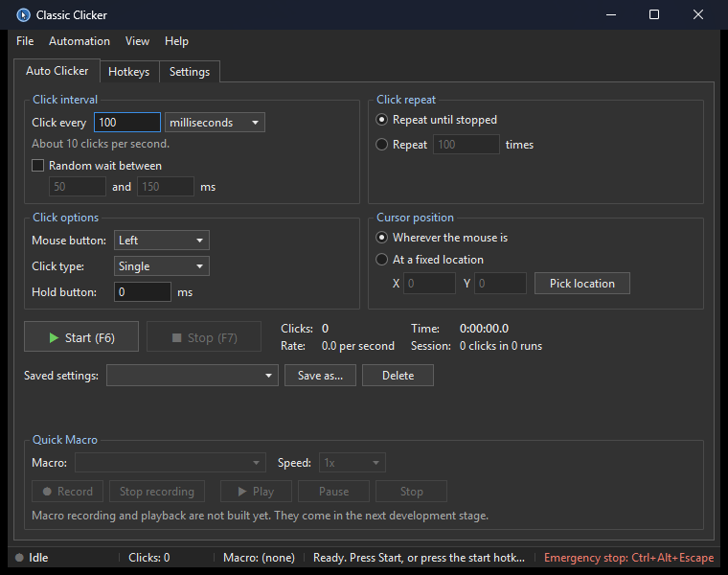
Task: Expand the Mouse button Left dropdown
Action: (x=162, y=241)
